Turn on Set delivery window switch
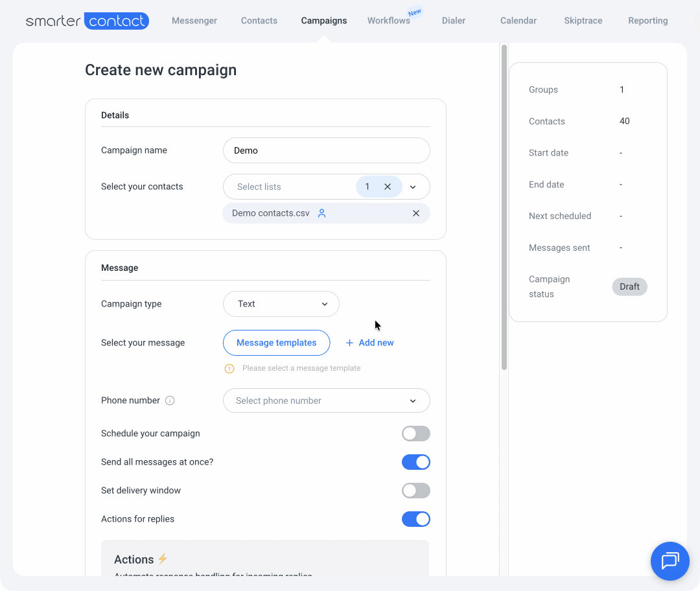Image resolution: width=700 pixels, height=591 pixels. click(415, 491)
